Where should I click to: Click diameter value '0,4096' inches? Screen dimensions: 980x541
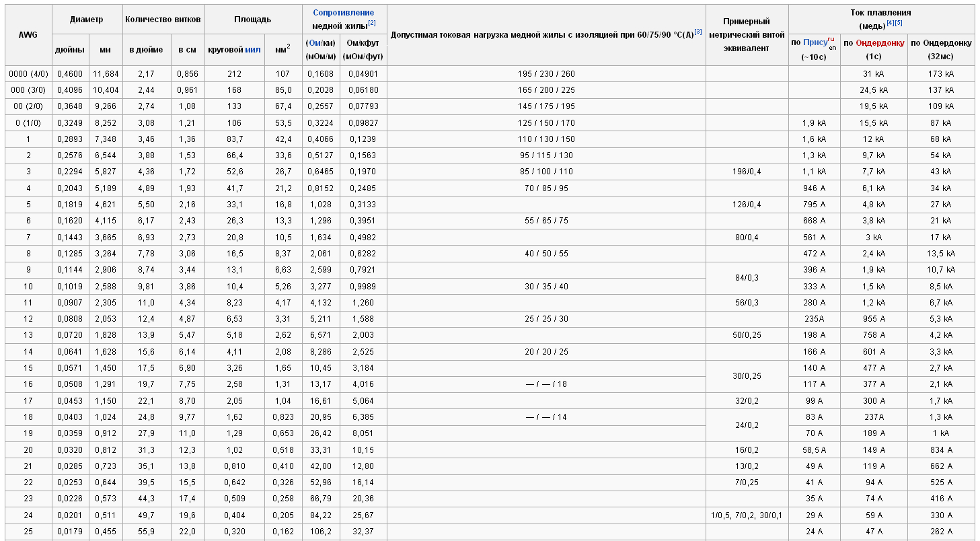[70, 90]
